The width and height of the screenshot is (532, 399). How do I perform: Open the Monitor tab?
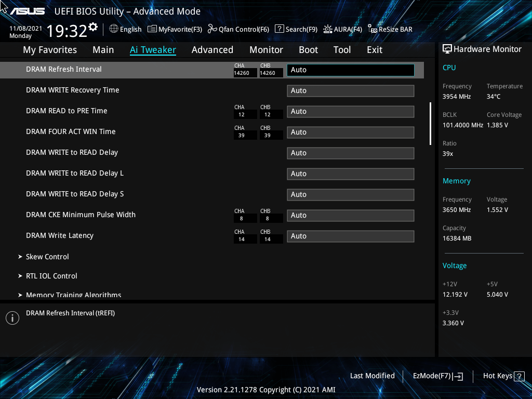click(267, 50)
